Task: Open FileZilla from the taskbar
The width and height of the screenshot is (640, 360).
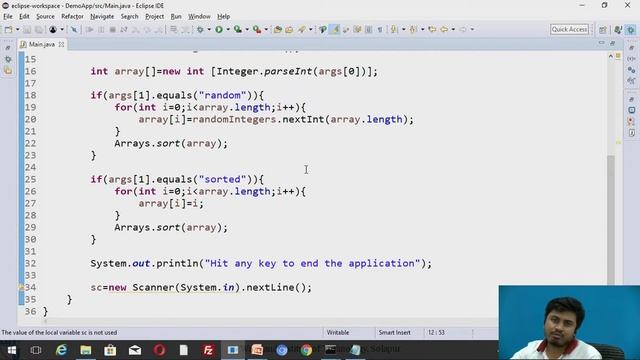Action: click(208, 350)
